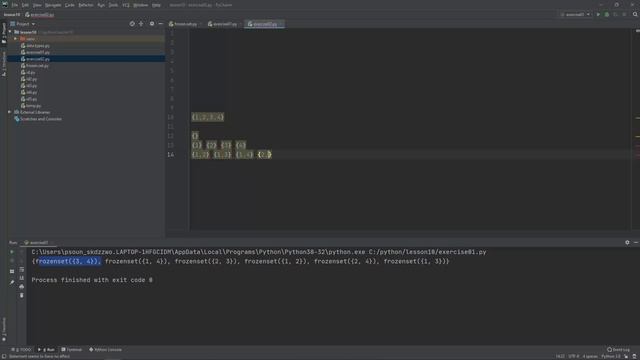640x360 pixels.
Task: Toggle scroll-to-end icon in Run console
Action: click(22, 278)
